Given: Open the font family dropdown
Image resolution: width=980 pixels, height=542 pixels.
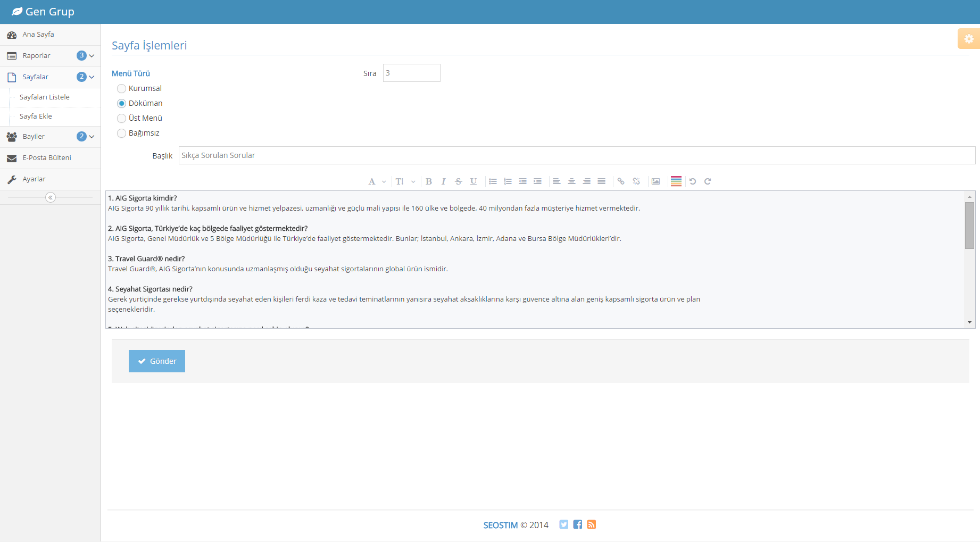Looking at the screenshot, I should [377, 181].
